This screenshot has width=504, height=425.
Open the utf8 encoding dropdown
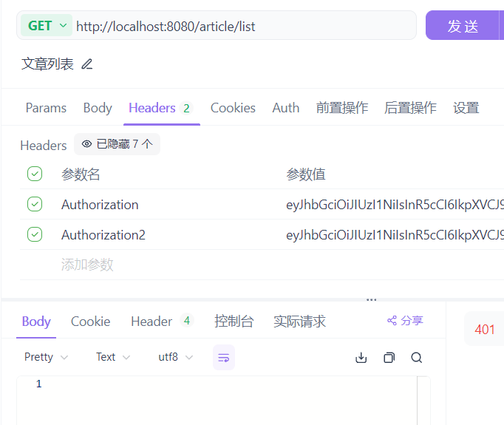pos(175,357)
